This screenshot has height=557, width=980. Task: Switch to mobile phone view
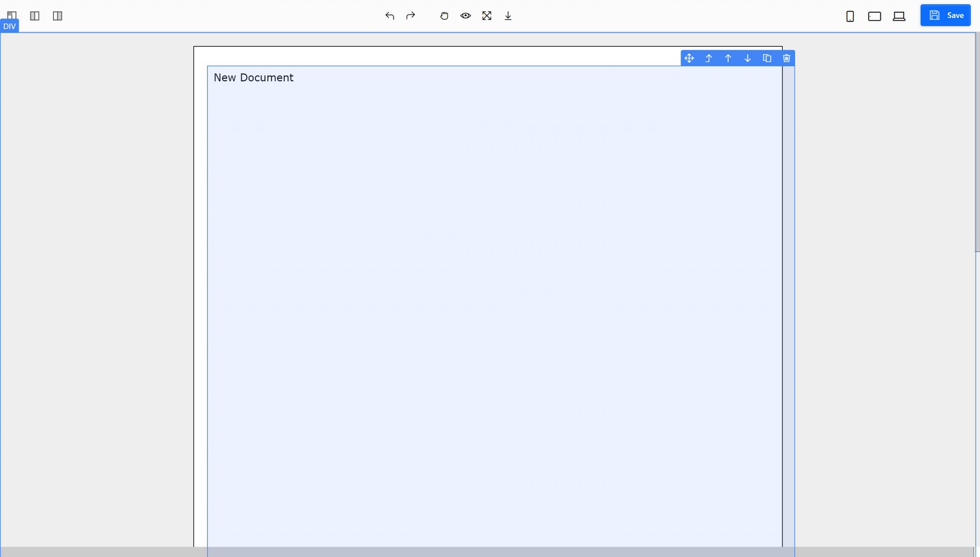[850, 16]
